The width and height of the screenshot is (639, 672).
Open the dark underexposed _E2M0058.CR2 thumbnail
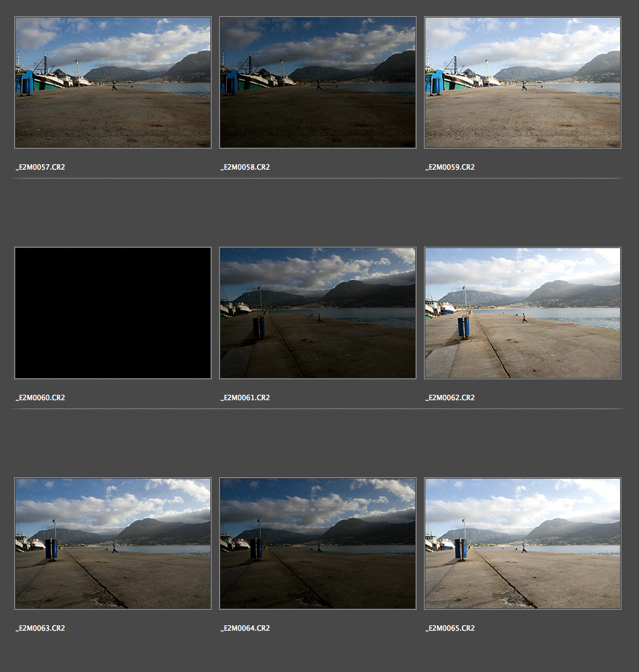pyautogui.click(x=318, y=82)
